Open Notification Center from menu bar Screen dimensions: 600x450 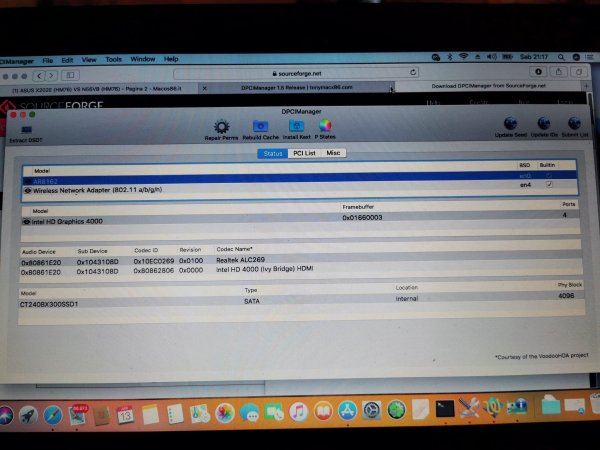coord(590,57)
